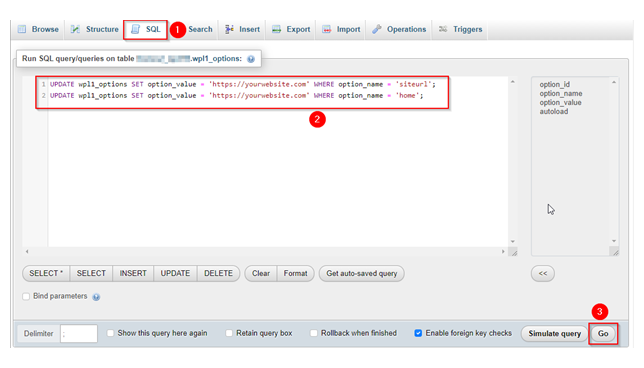Format the SQL query
The image size is (644, 368).
pos(296,274)
